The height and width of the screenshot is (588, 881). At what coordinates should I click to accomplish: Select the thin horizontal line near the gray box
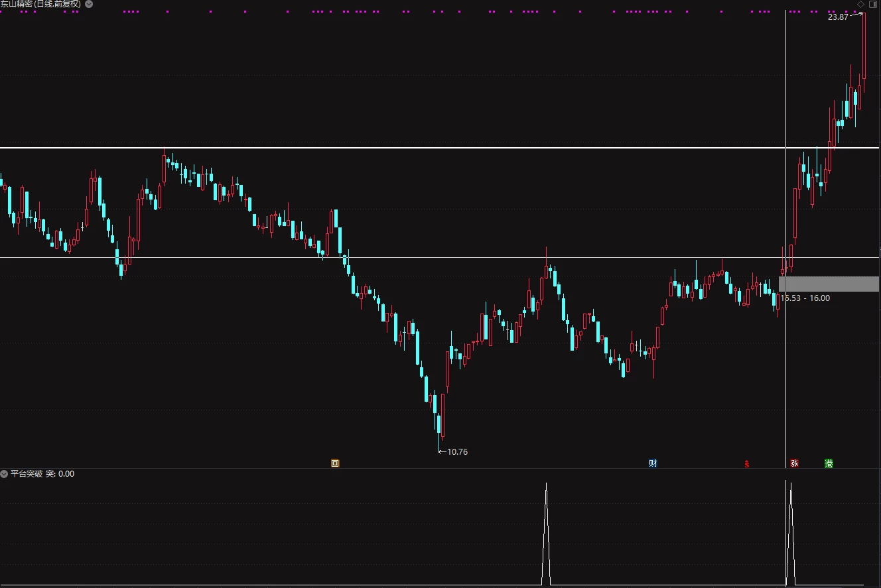(440, 257)
